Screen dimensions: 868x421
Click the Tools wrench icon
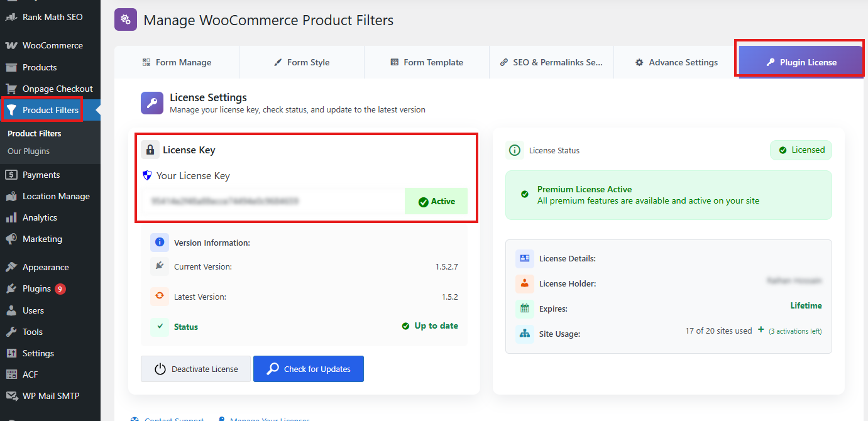[11, 332]
